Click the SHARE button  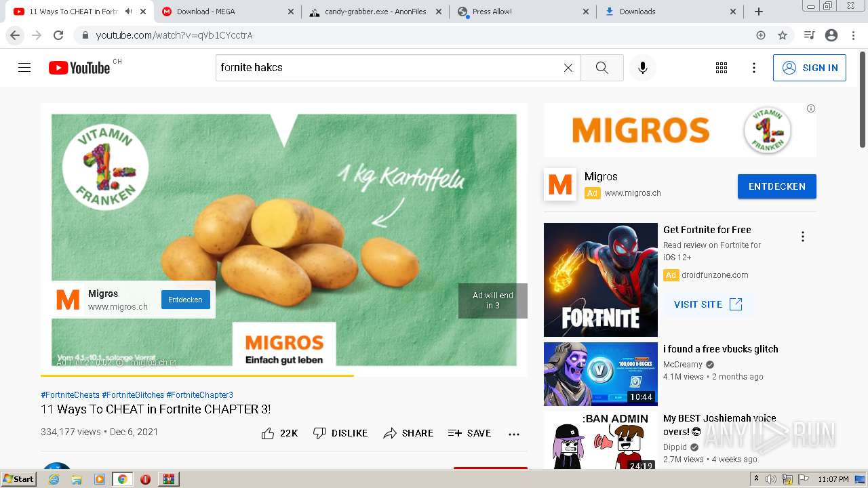click(408, 433)
